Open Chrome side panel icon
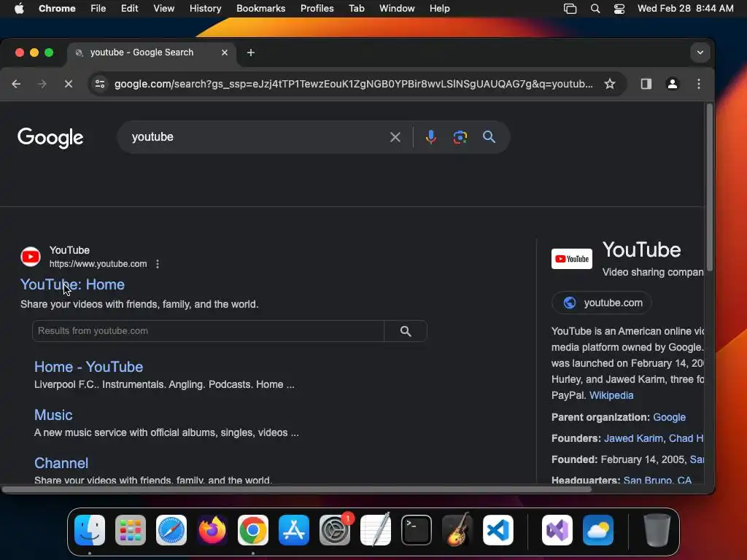 646,84
